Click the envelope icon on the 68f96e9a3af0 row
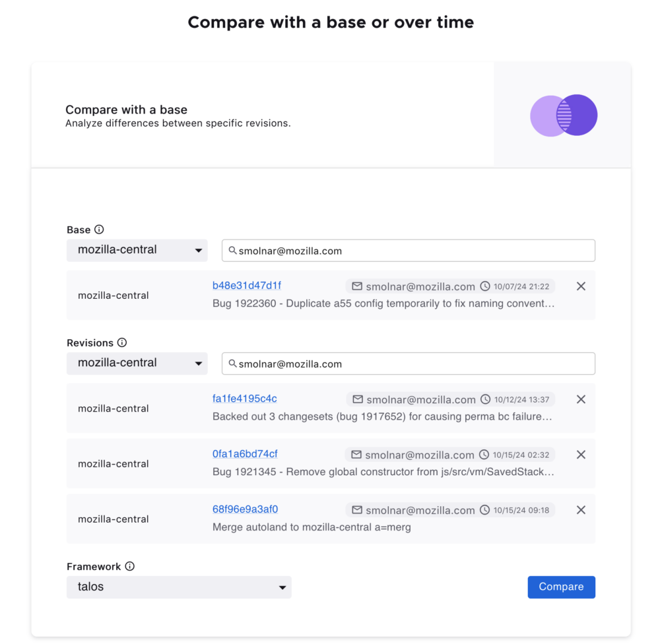The image size is (660, 644). tap(356, 509)
